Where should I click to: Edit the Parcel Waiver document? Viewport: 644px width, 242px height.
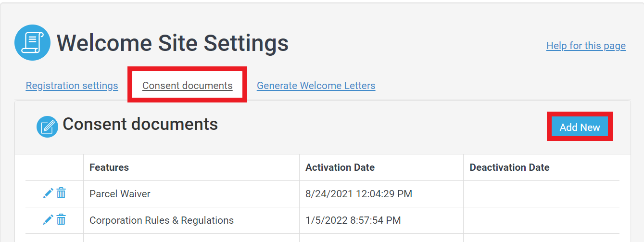pos(48,193)
